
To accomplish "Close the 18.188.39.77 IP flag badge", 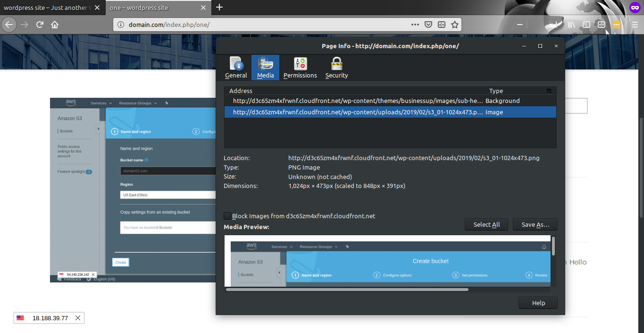I will click(x=78, y=318).
